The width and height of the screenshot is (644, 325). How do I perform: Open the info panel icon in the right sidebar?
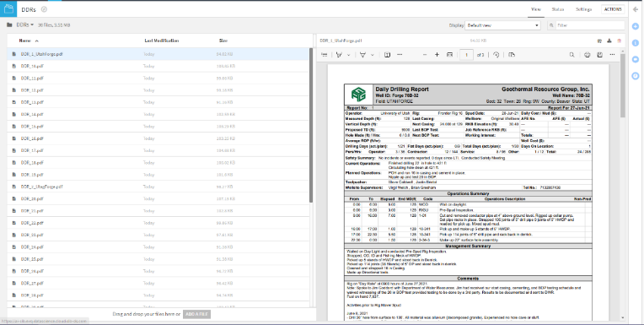coord(636,43)
